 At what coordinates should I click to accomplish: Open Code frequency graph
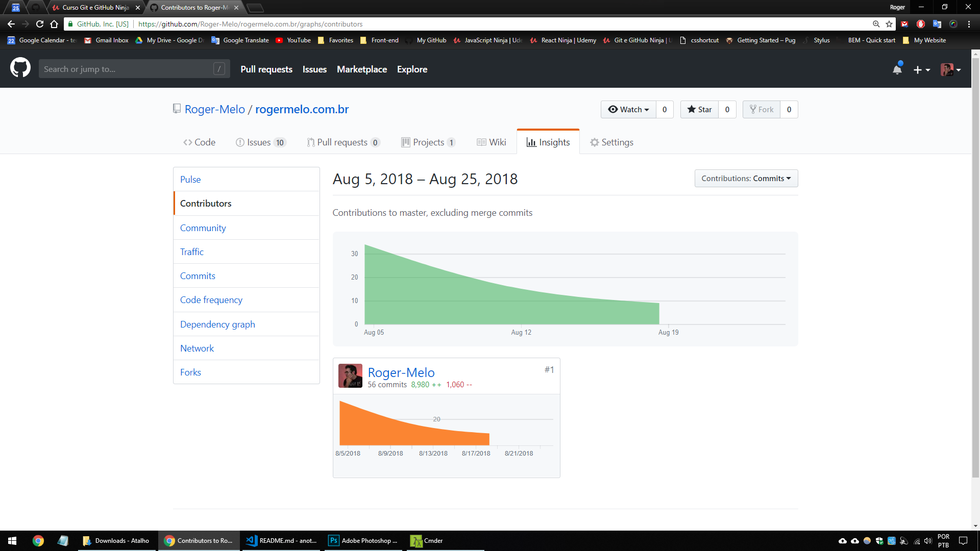pos(247,299)
